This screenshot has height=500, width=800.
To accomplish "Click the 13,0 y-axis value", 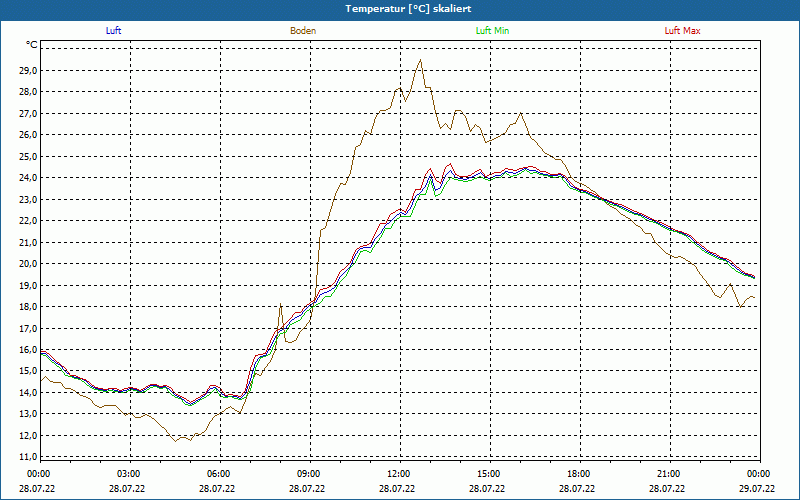I will [x=28, y=414].
